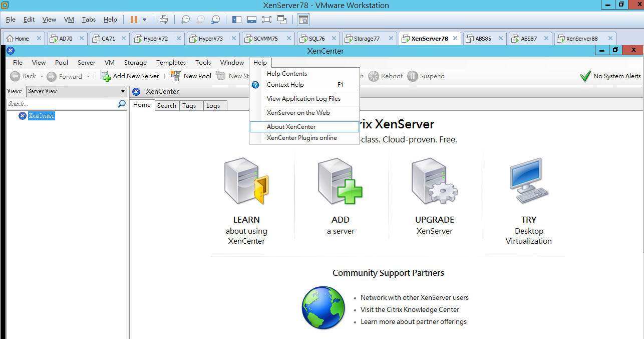644x339 pixels.
Task: Select the XenCenter tree node
Action: click(42, 116)
